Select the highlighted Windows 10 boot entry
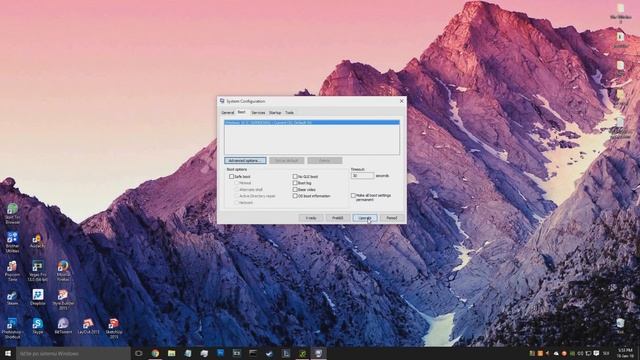This screenshot has height=360, width=640. coord(312,122)
